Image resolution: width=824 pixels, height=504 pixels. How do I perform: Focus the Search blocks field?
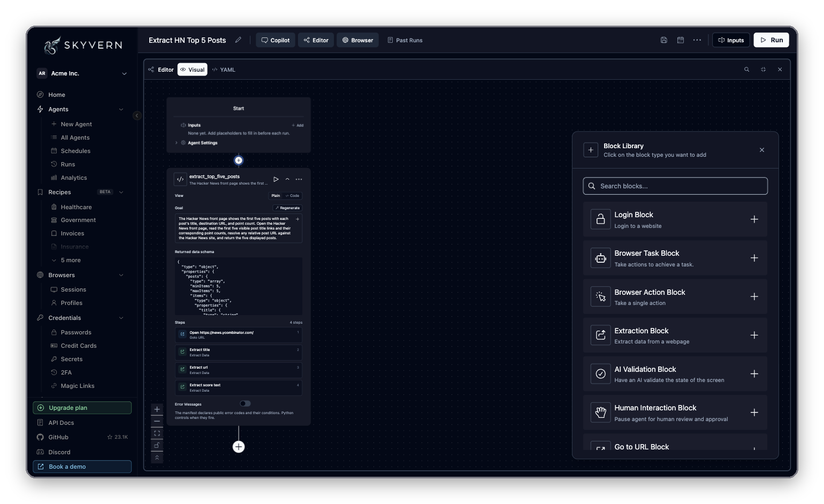[675, 186]
